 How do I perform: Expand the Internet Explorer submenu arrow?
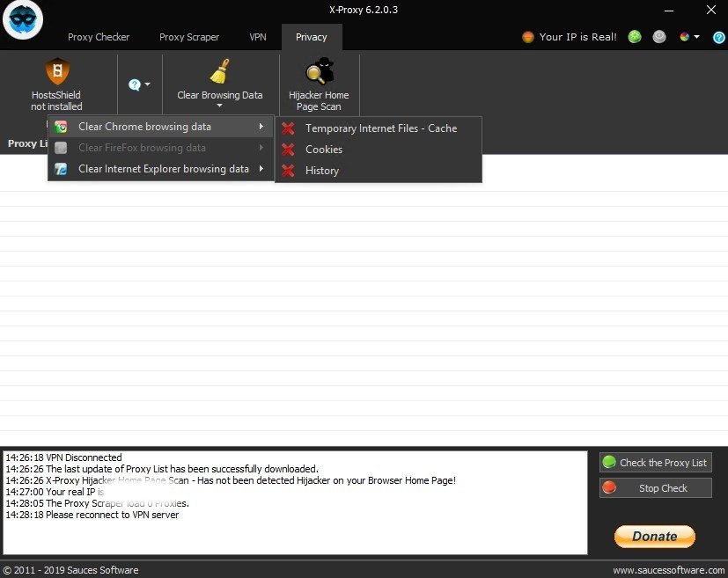[x=261, y=168]
